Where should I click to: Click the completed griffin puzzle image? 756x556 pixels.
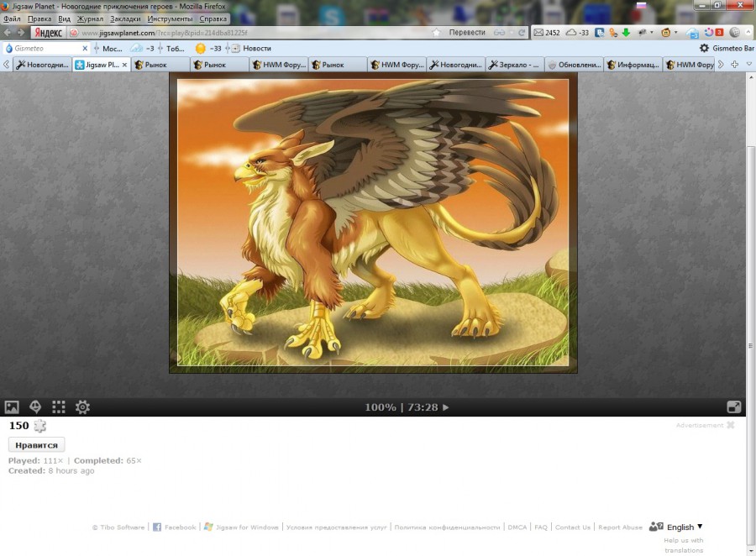[373, 223]
